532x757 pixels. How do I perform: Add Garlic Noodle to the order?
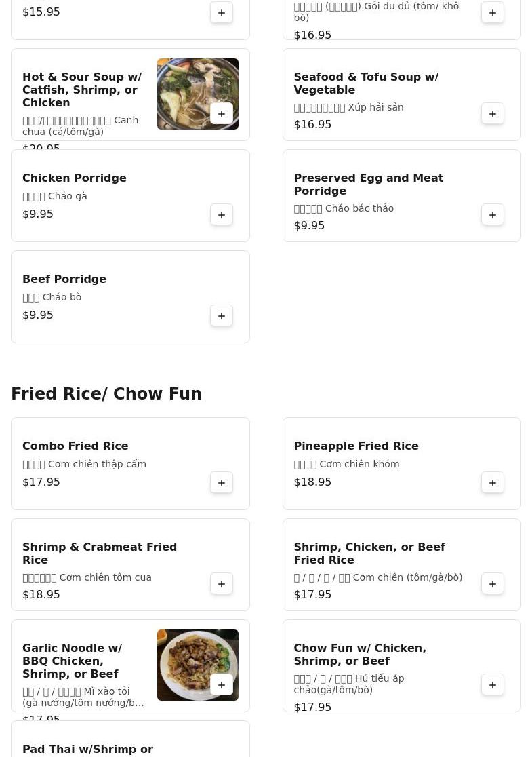222,685
